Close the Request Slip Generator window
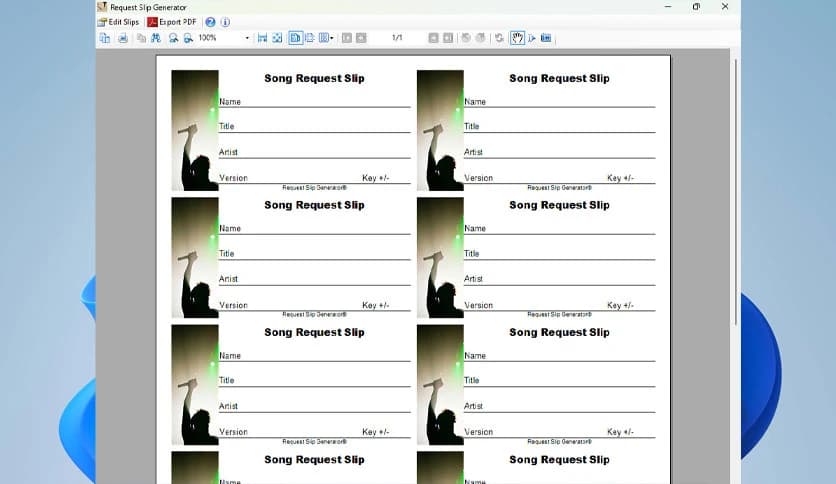This screenshot has width=836, height=484. pos(725,7)
